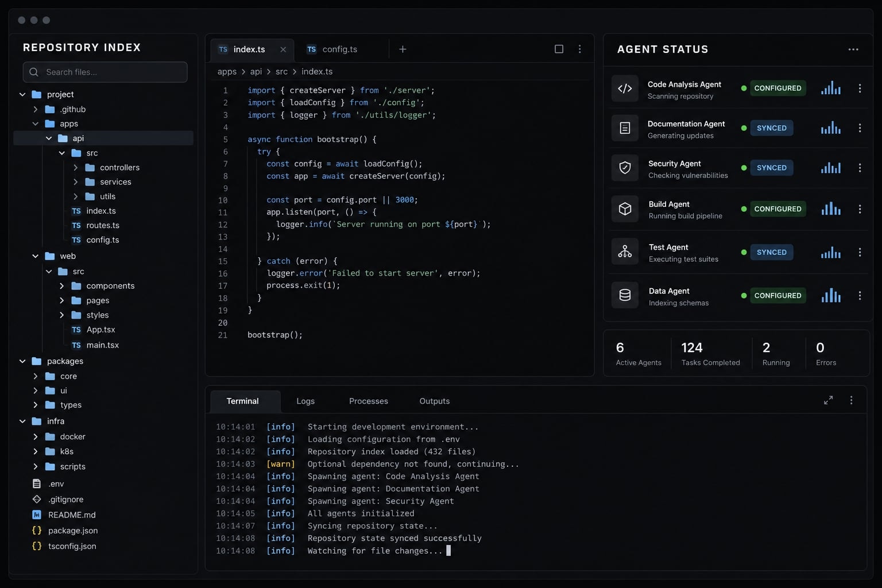This screenshot has height=588, width=882.
Task: Open terminal panel more options
Action: pos(851,400)
